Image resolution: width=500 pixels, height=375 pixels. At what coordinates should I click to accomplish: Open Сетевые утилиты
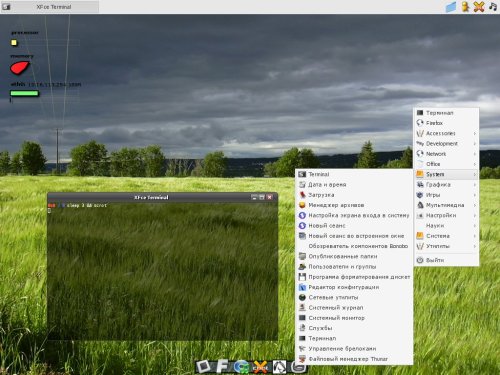[x=354, y=297]
